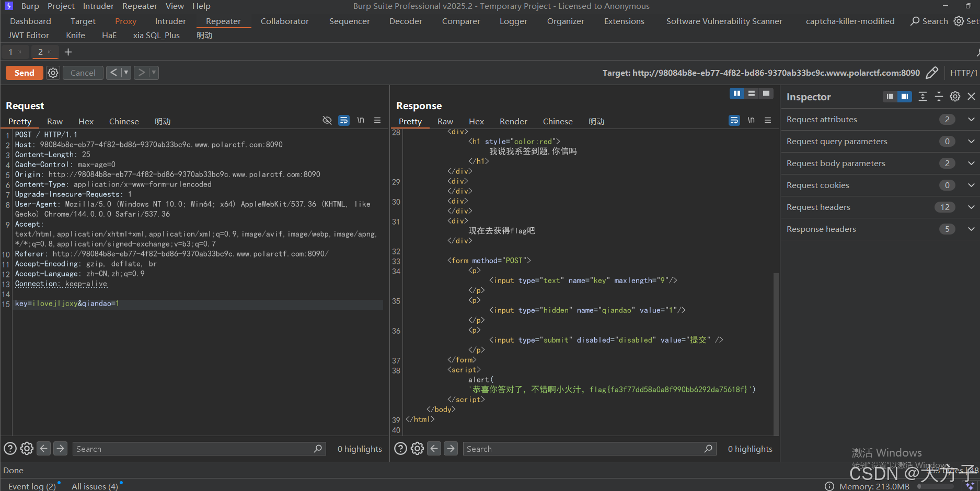Open the previous-history dropdown arrow
980x491 pixels.
coord(126,73)
